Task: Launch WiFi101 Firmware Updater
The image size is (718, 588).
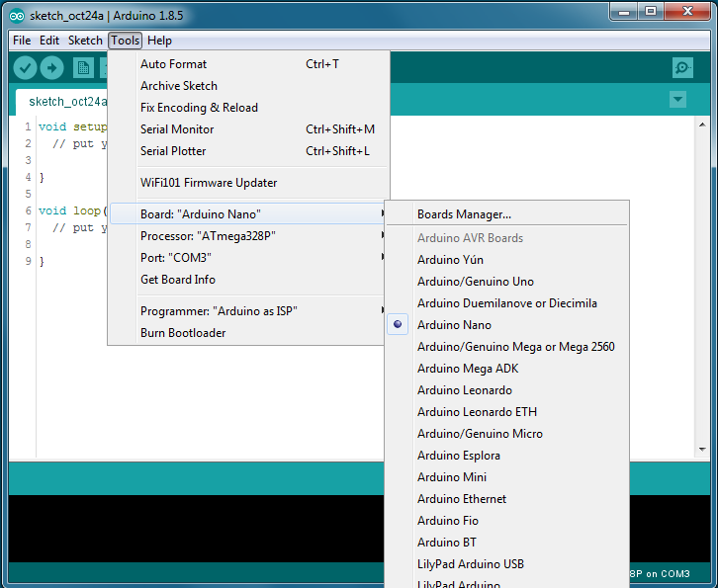Action: tap(249, 183)
